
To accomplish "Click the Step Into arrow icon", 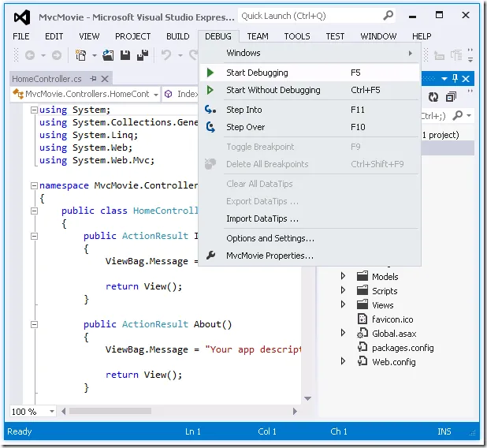I will tap(210, 110).
